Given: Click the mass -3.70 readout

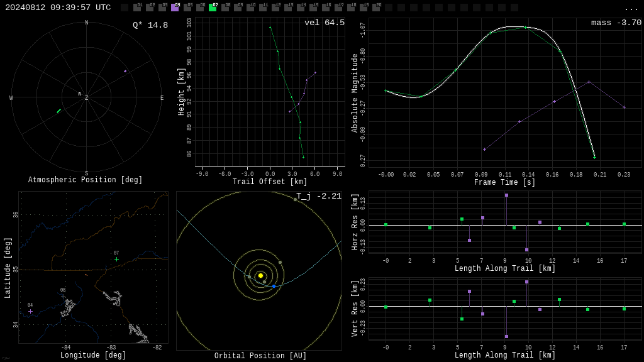Looking at the screenshot, I should click(x=616, y=23).
